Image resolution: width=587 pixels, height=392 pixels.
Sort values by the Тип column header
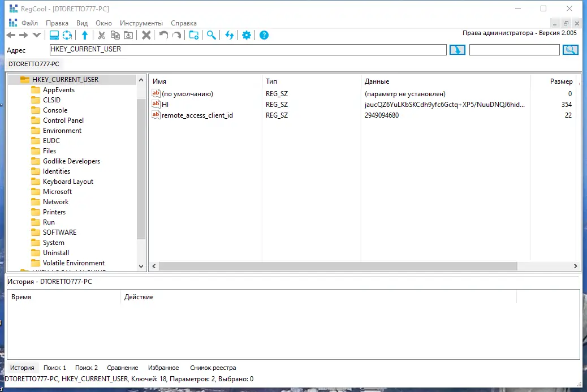312,81
